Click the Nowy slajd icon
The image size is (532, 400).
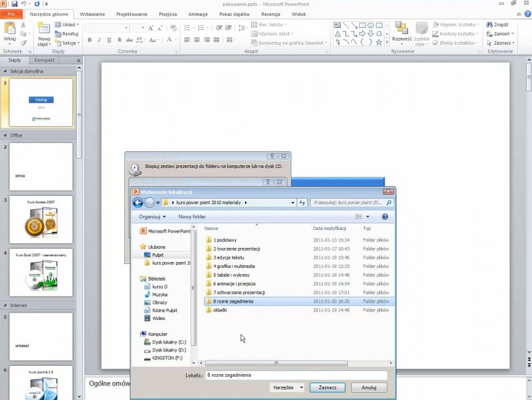[x=44, y=29]
